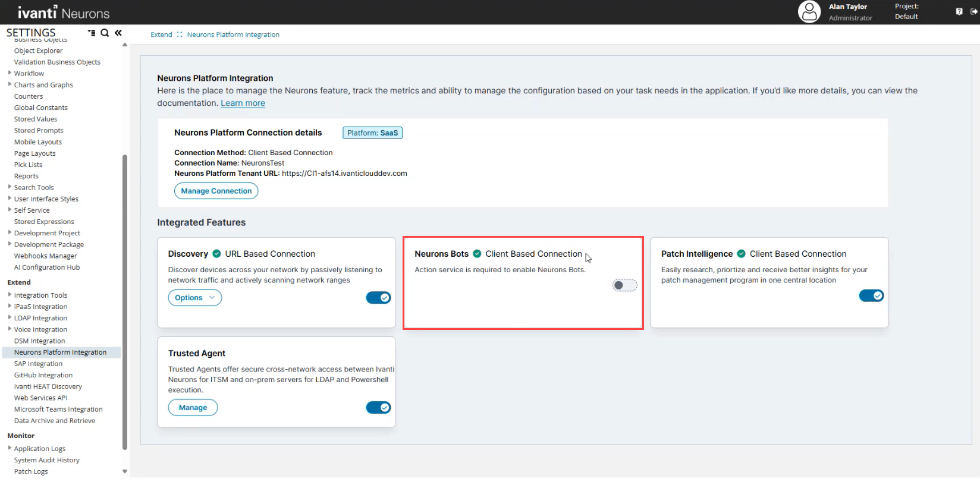Follow the Learn more documentation link
The width and height of the screenshot is (980, 482).
[x=243, y=103]
